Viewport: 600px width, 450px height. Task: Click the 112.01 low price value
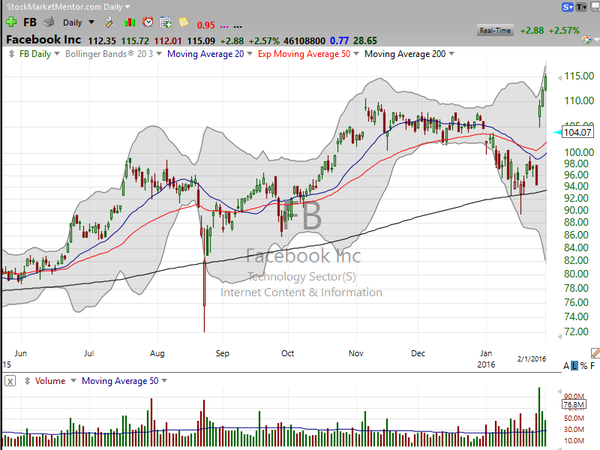point(168,41)
